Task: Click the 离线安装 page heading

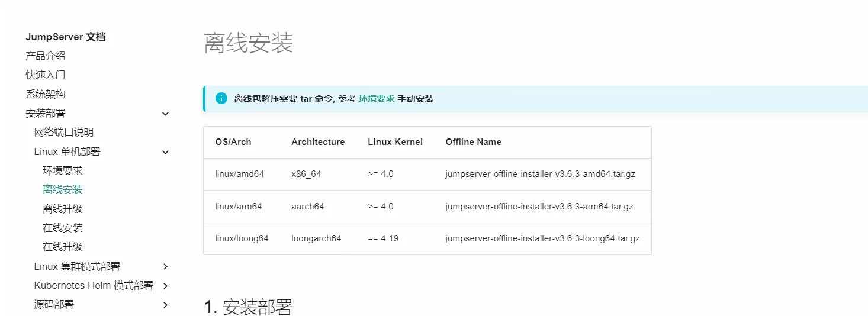Action: coord(249,43)
